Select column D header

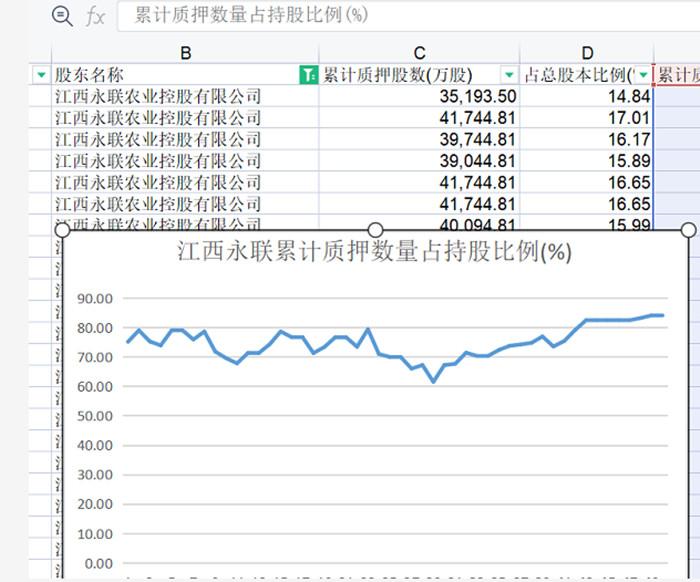(587, 53)
